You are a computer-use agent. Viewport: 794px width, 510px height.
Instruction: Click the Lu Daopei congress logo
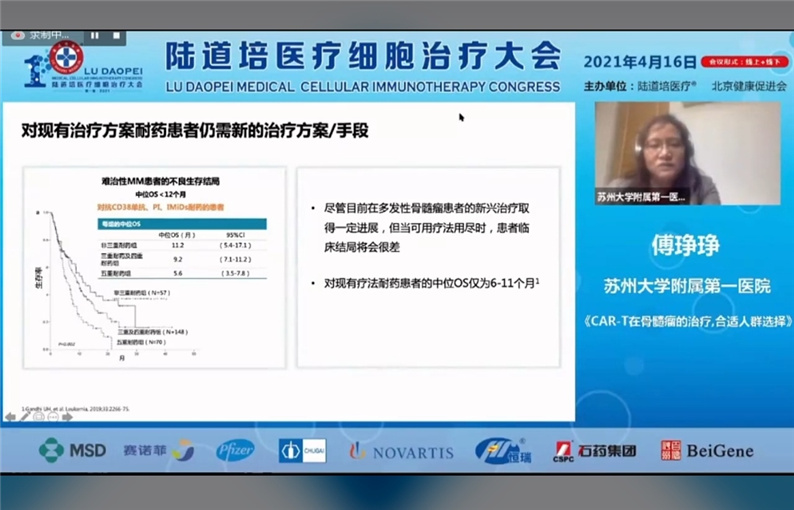pyautogui.click(x=68, y=64)
